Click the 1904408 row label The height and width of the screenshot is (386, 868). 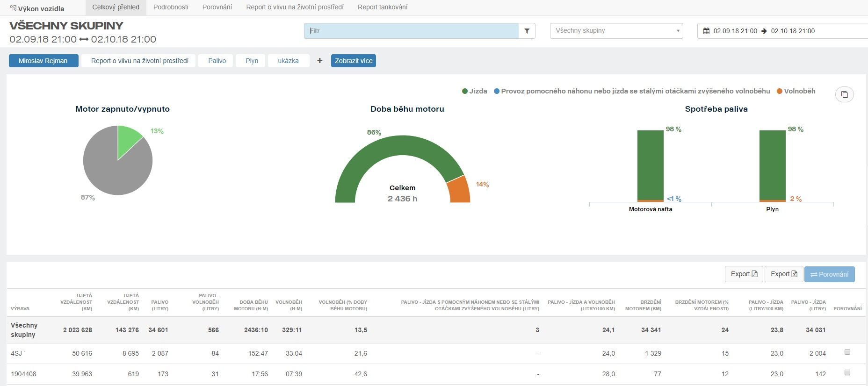click(23, 374)
